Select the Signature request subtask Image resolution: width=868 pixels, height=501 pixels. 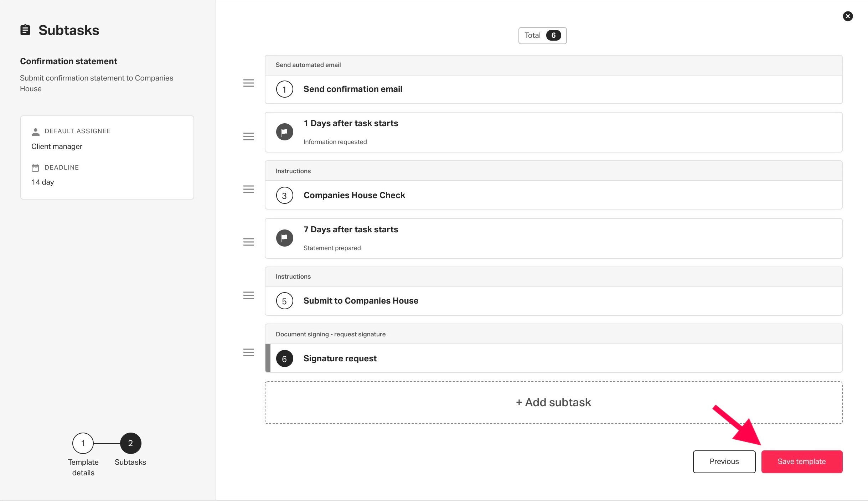[553, 358]
